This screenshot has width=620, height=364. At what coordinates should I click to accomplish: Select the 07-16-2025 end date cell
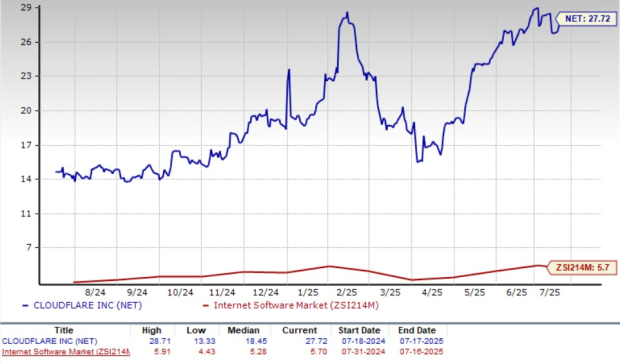pyautogui.click(x=421, y=351)
